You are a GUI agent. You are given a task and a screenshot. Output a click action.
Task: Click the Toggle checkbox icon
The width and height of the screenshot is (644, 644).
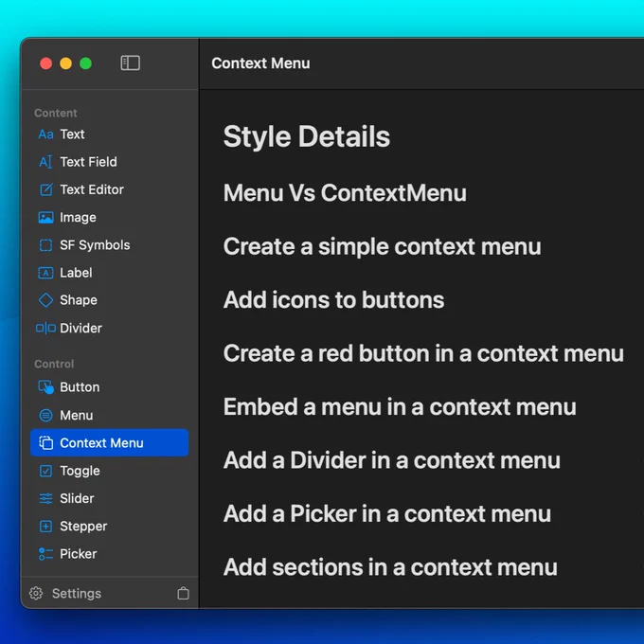(45, 471)
